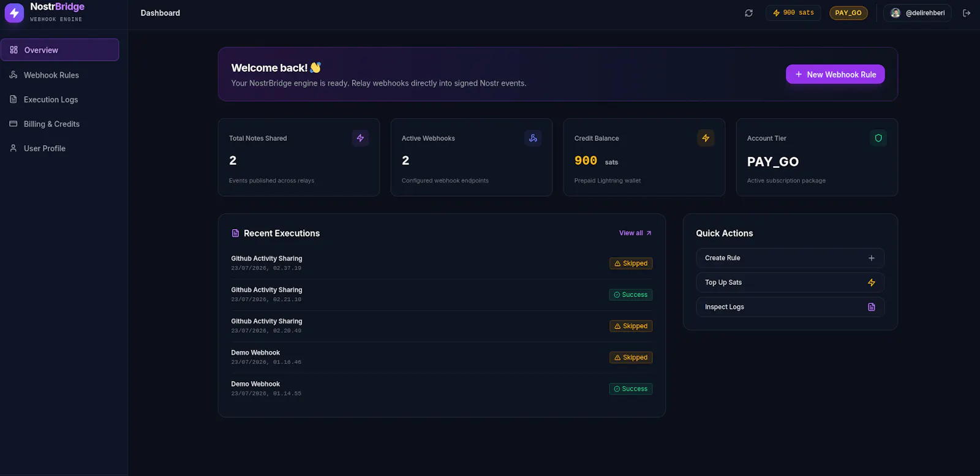Open the User Profile page
Image resolution: width=980 pixels, height=476 pixels.
(59, 148)
